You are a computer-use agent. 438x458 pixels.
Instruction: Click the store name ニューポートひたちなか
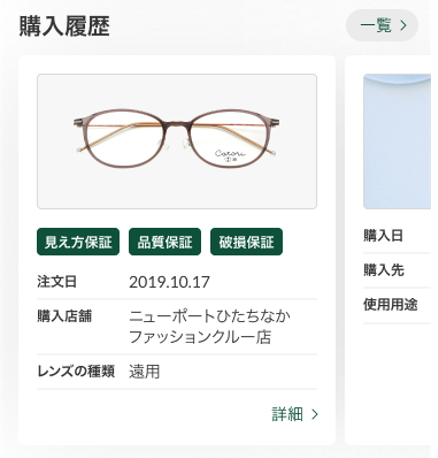(x=210, y=316)
